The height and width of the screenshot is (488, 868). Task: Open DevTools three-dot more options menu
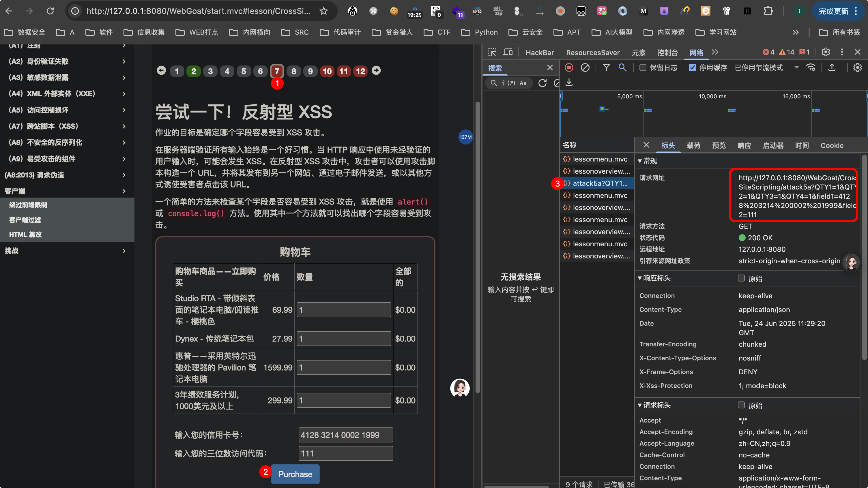[x=842, y=52]
